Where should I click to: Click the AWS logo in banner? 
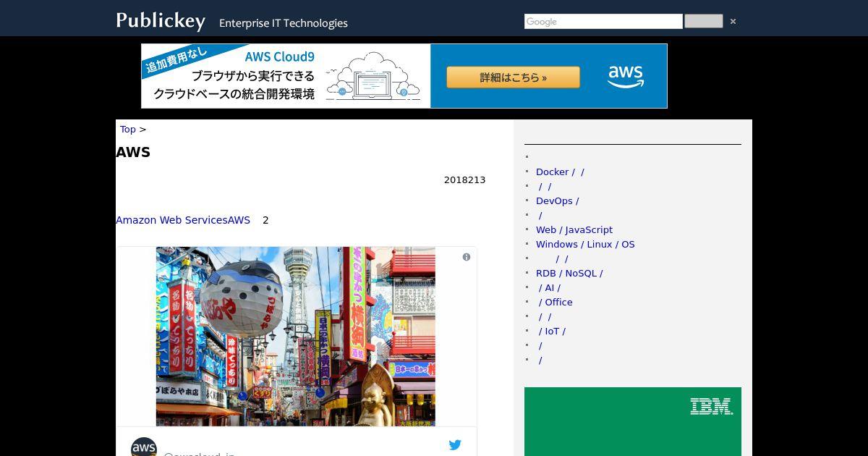tap(626, 76)
